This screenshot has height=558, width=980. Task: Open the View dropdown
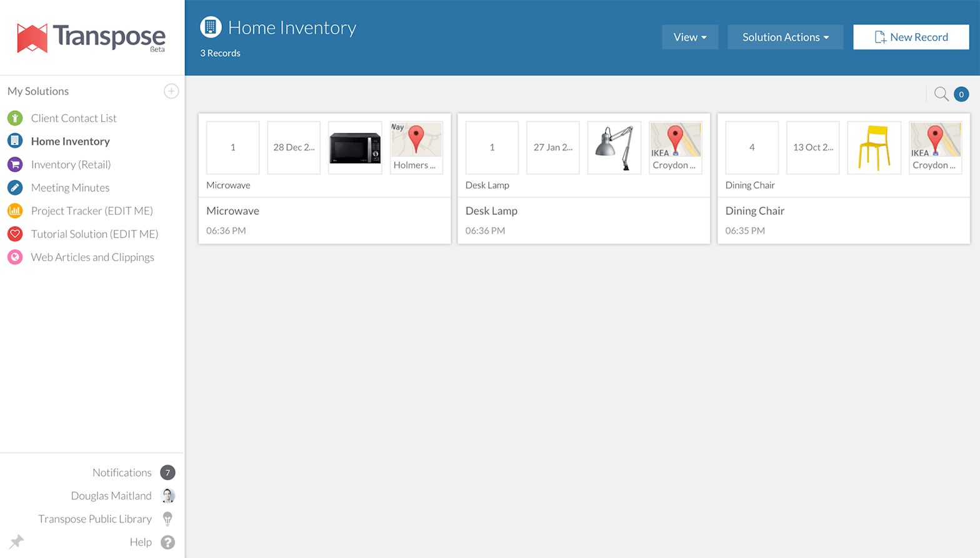pyautogui.click(x=690, y=37)
